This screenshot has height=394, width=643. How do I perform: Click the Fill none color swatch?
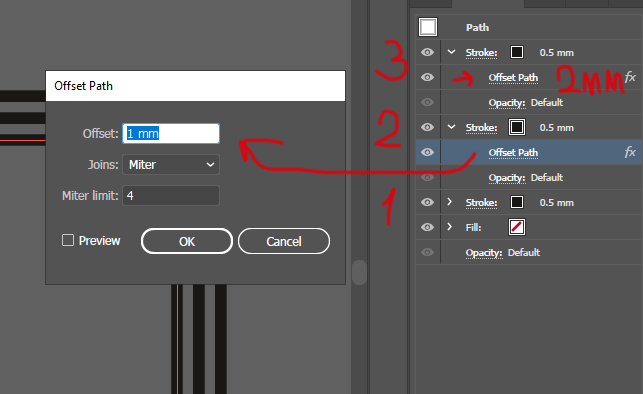pos(517,227)
